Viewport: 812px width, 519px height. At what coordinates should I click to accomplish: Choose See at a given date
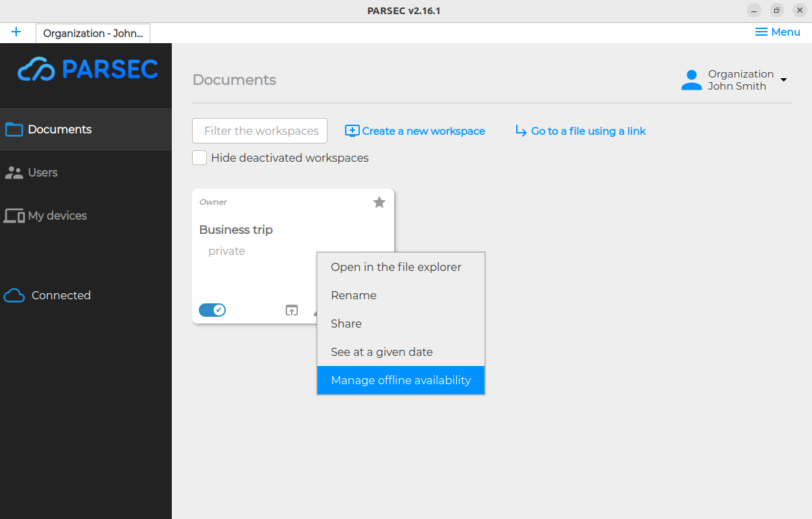(401, 352)
